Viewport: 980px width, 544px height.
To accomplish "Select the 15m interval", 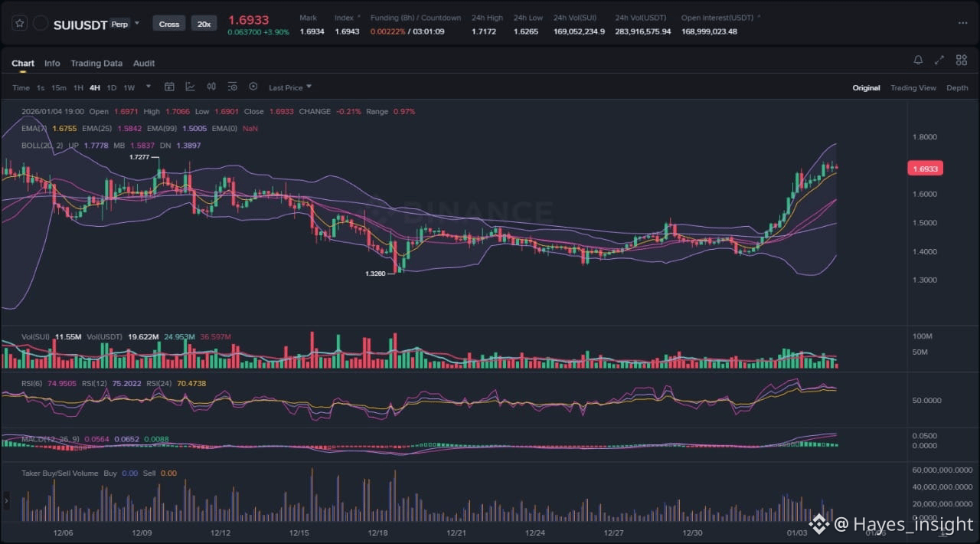I will [59, 88].
